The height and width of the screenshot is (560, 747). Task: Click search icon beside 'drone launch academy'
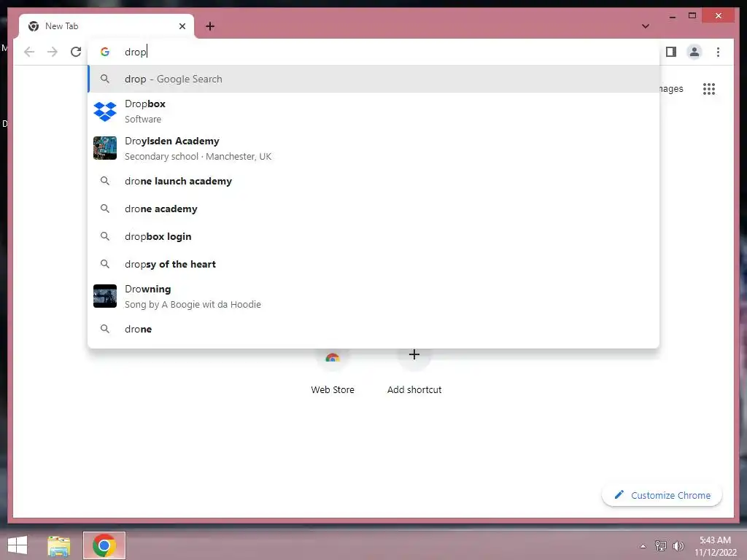[x=105, y=181]
